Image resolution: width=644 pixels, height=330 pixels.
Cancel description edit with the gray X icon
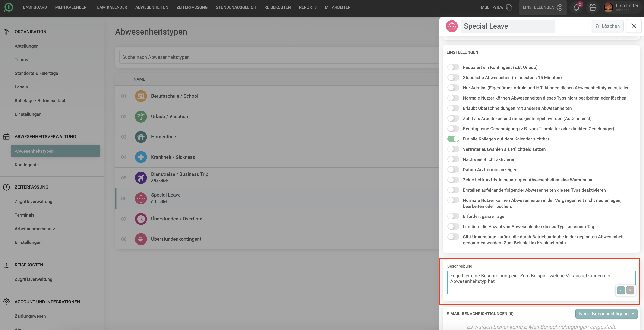tap(630, 290)
